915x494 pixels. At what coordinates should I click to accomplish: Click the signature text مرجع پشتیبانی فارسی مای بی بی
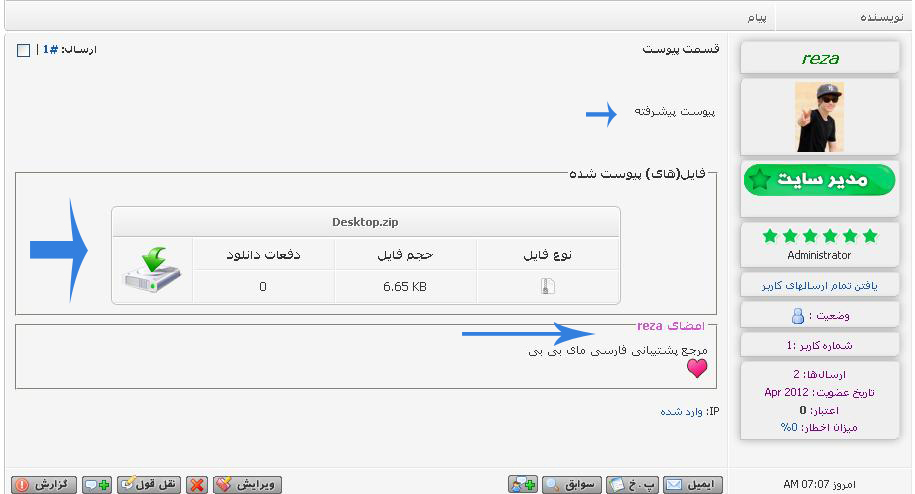point(618,351)
